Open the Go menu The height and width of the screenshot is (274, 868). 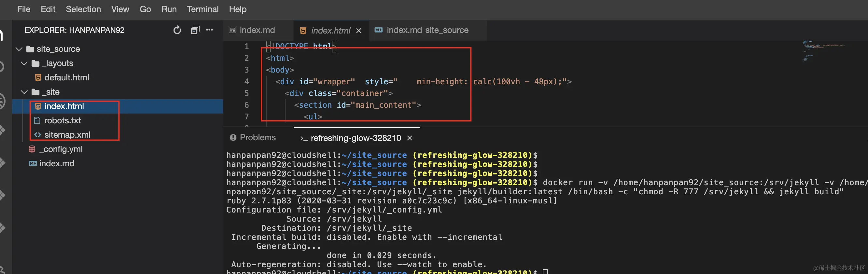(x=145, y=9)
